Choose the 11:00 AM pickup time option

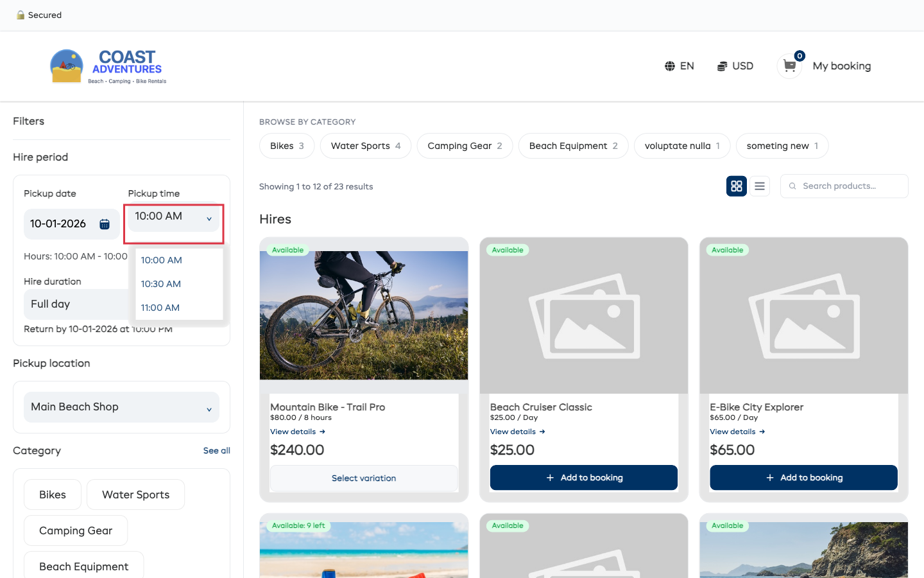click(x=180, y=308)
